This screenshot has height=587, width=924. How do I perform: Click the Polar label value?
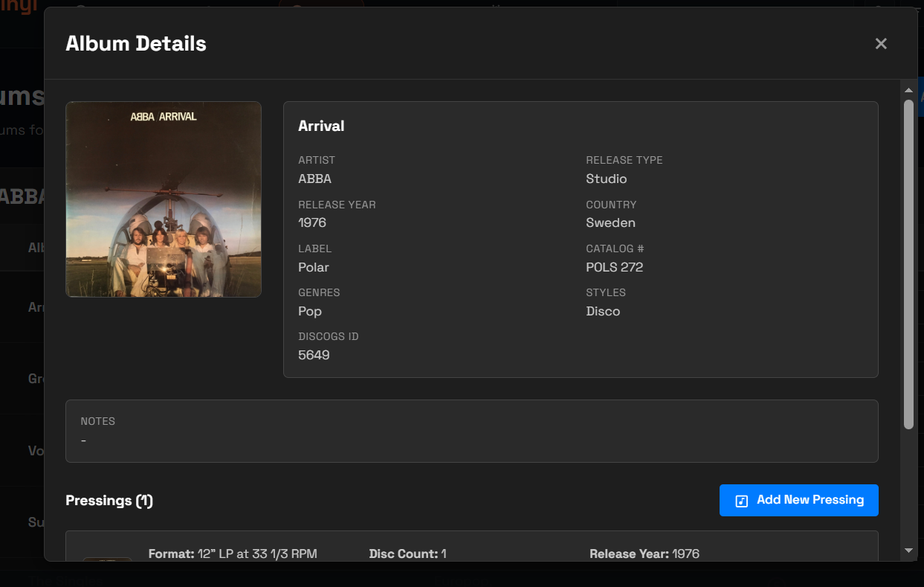(x=313, y=267)
